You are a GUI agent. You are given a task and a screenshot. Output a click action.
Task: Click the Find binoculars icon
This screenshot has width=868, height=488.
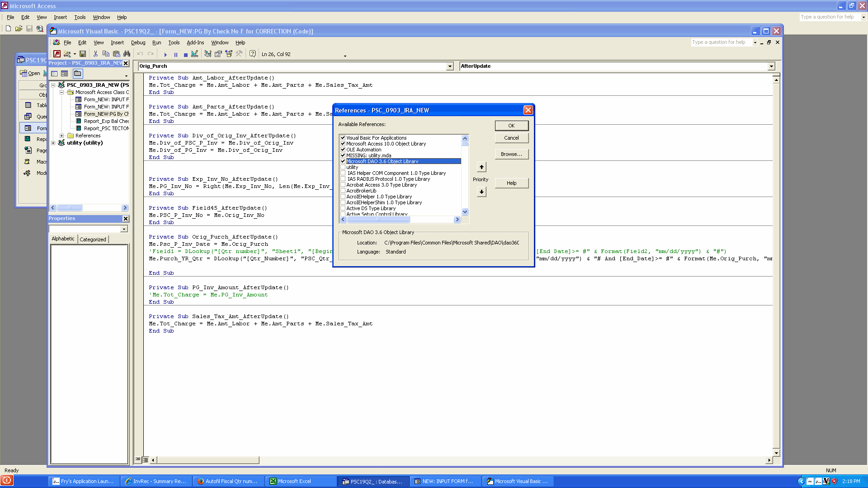click(x=127, y=54)
